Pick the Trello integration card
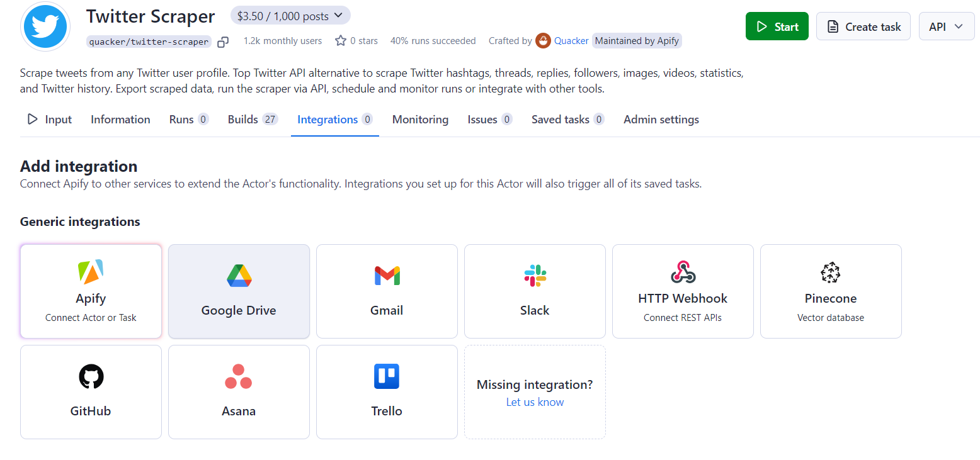This screenshot has height=460, width=980. click(387, 392)
